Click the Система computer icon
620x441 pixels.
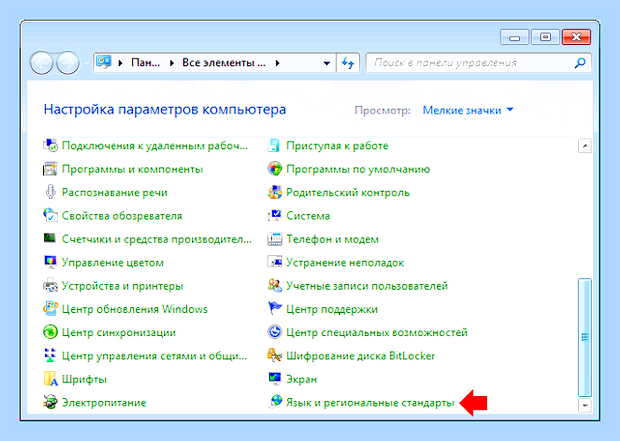point(274,216)
